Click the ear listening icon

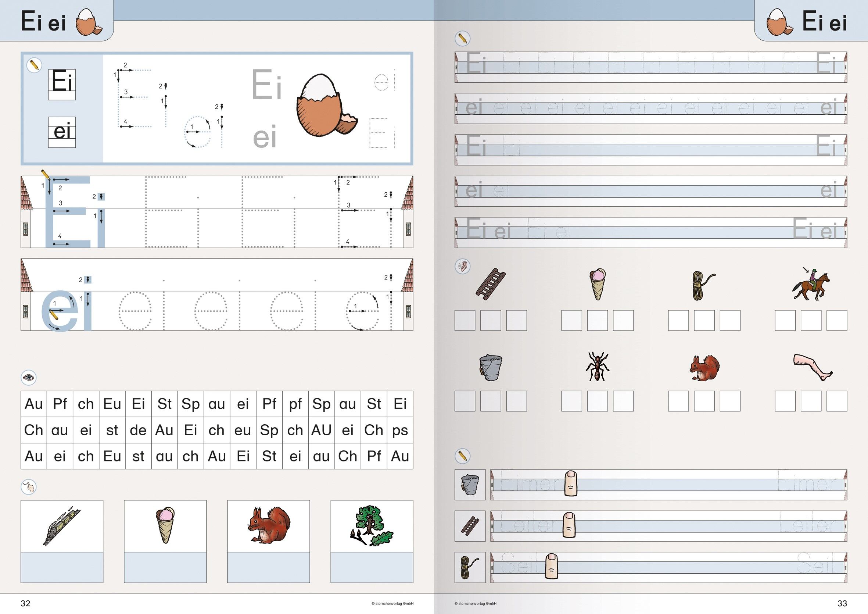(462, 266)
